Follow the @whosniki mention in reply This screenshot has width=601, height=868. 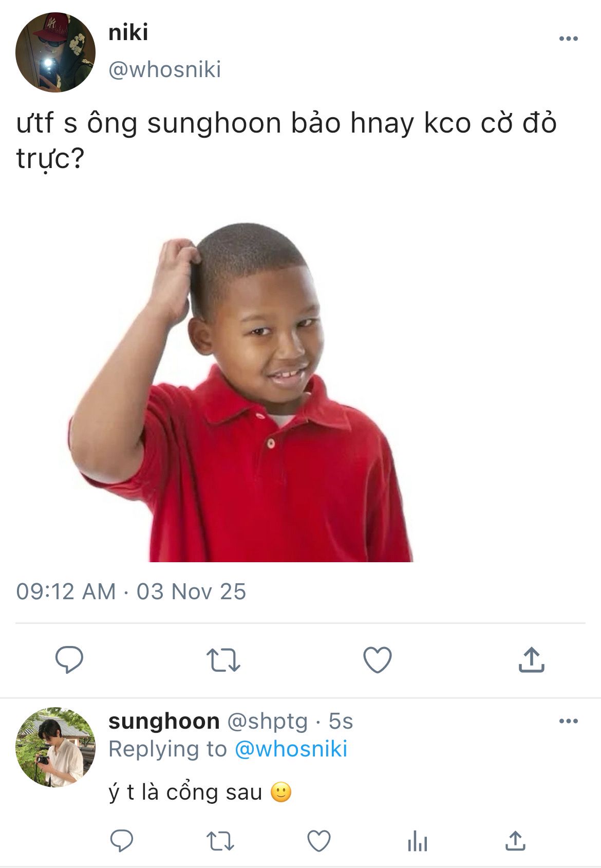(291, 749)
